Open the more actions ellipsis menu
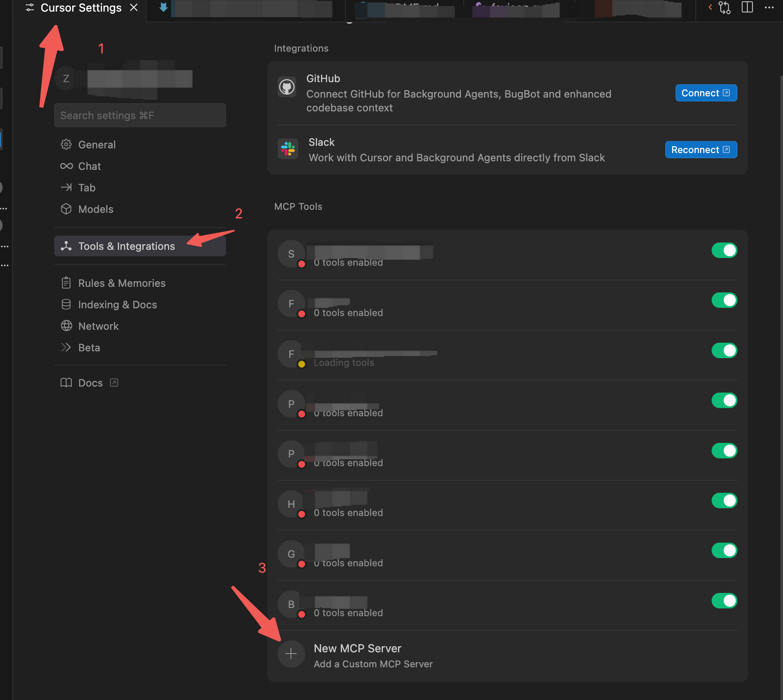783x700 pixels. 769,7
